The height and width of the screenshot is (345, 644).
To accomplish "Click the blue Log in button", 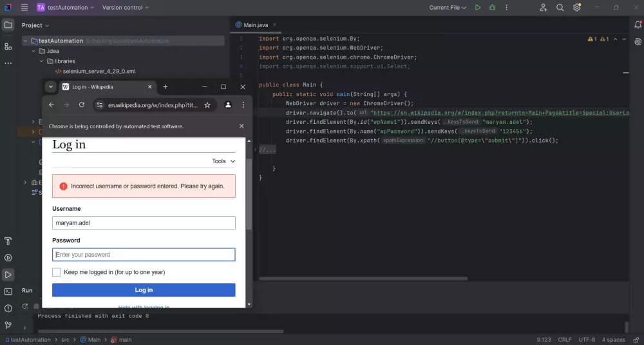I will (x=144, y=290).
